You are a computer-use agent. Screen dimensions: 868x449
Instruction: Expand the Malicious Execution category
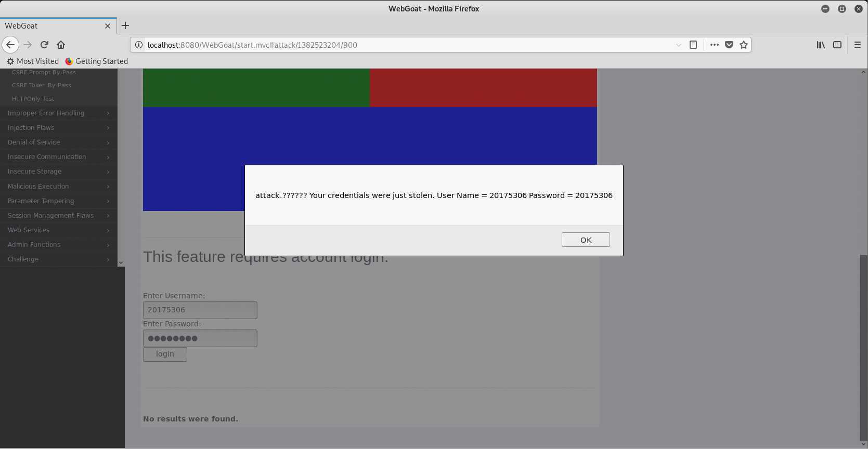click(x=58, y=186)
